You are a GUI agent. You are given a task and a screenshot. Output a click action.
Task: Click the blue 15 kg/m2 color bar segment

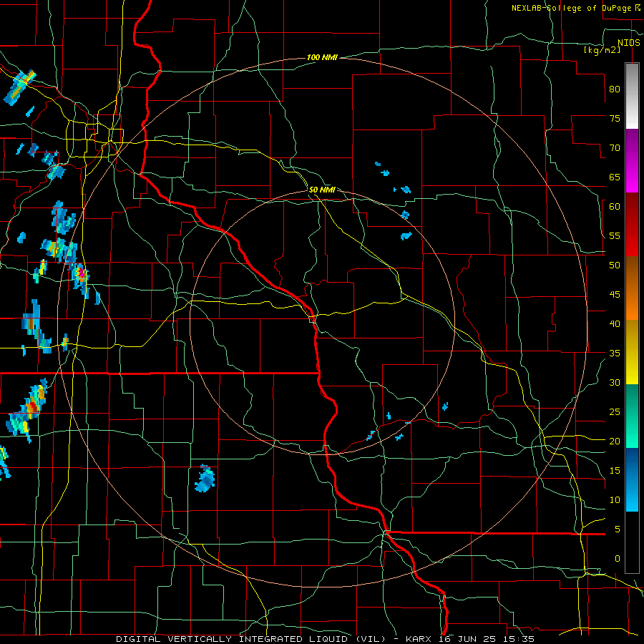[632, 479]
